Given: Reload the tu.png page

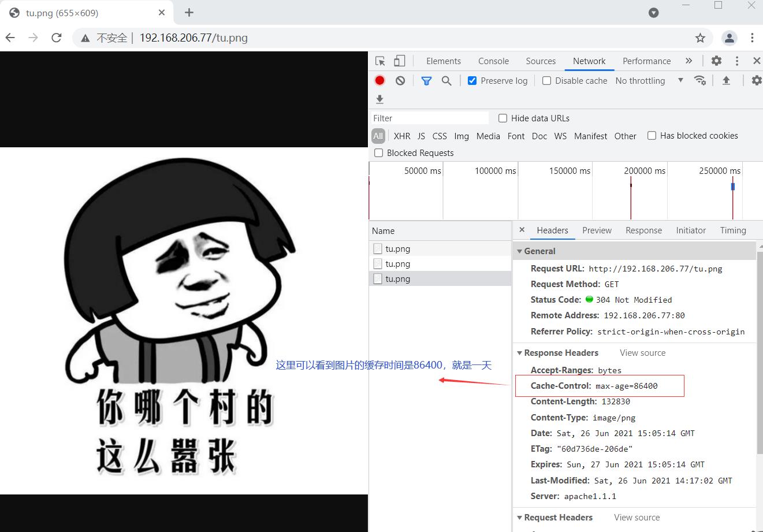Looking at the screenshot, I should (x=56, y=38).
